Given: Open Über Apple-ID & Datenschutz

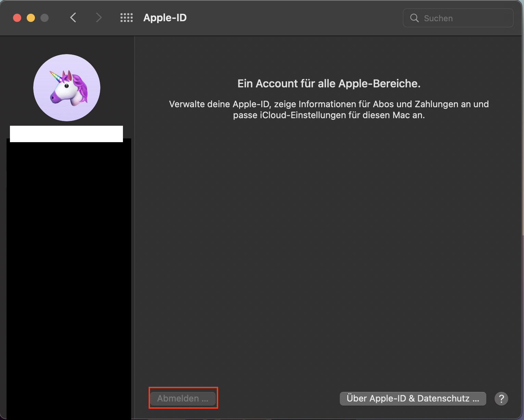Looking at the screenshot, I should [x=413, y=398].
